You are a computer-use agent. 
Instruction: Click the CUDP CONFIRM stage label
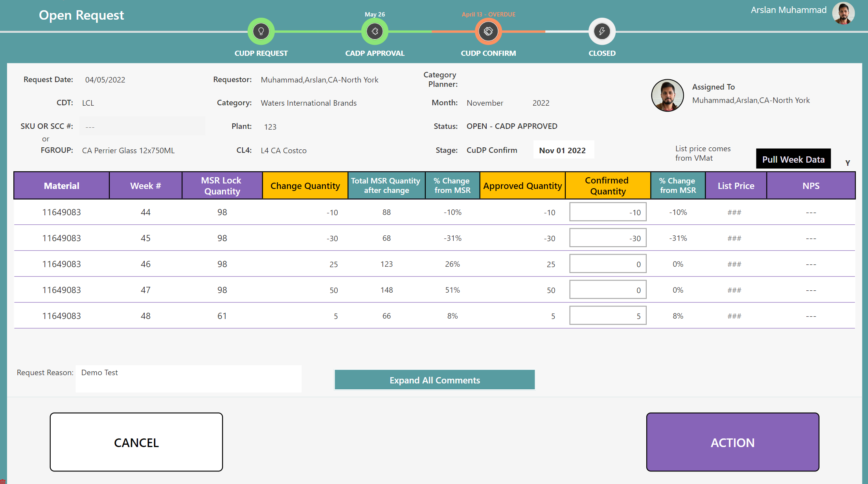488,53
